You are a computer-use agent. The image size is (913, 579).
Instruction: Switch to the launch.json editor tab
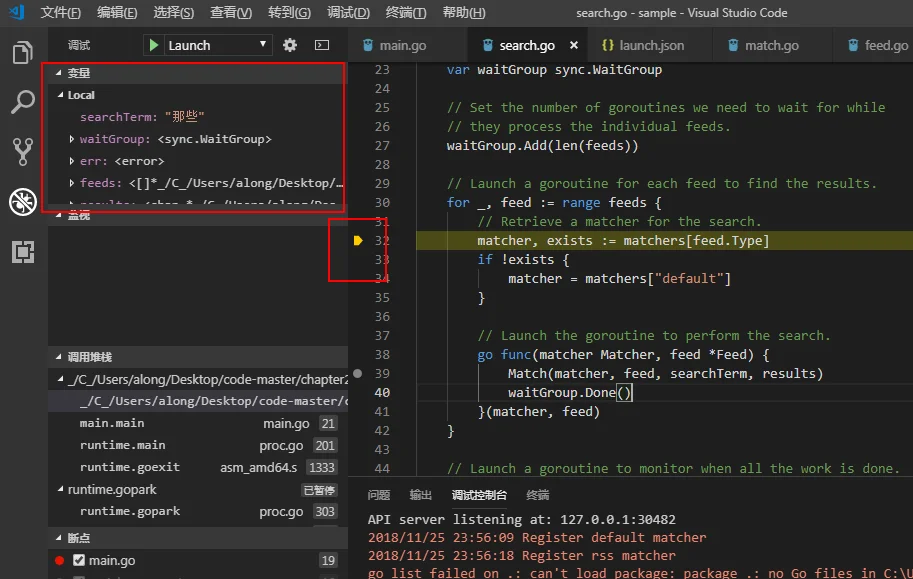(x=651, y=45)
